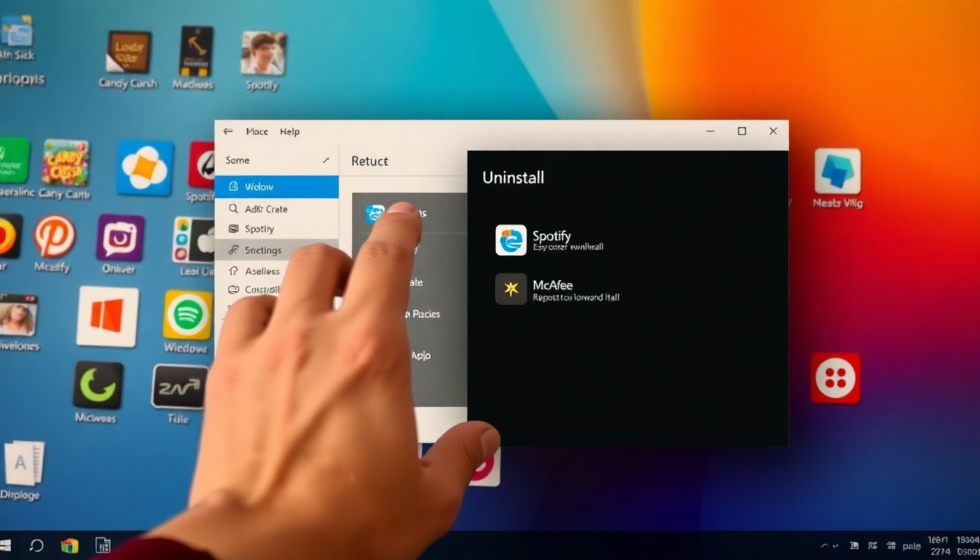The image size is (980, 560).
Task: Open the Mace menu
Action: (257, 131)
